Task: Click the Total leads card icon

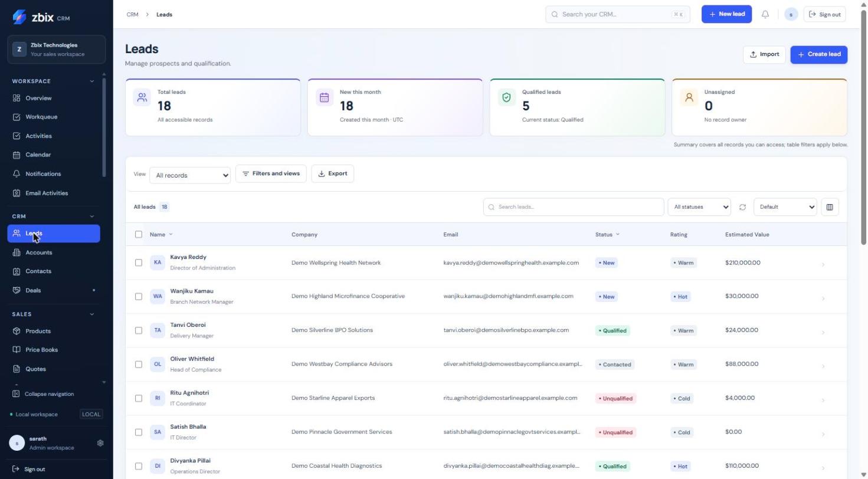Action: pos(142,98)
